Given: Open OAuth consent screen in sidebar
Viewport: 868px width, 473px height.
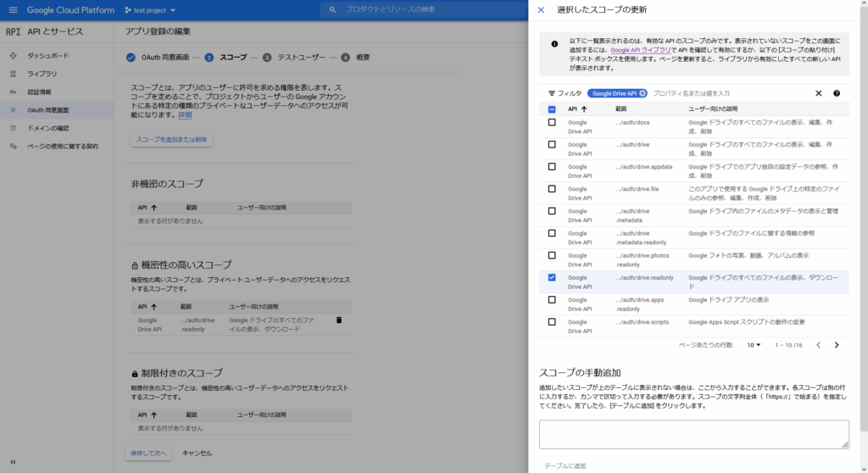Looking at the screenshot, I should (x=48, y=110).
